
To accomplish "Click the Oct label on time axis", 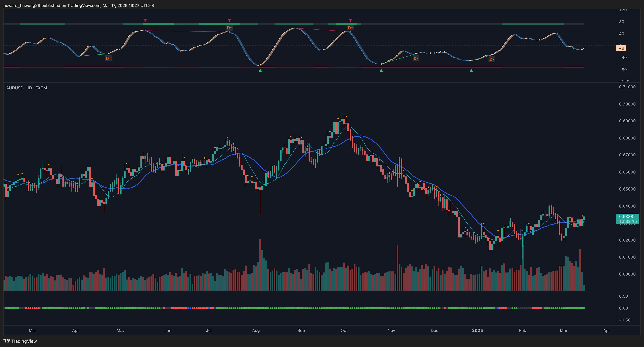I will click(x=344, y=331).
